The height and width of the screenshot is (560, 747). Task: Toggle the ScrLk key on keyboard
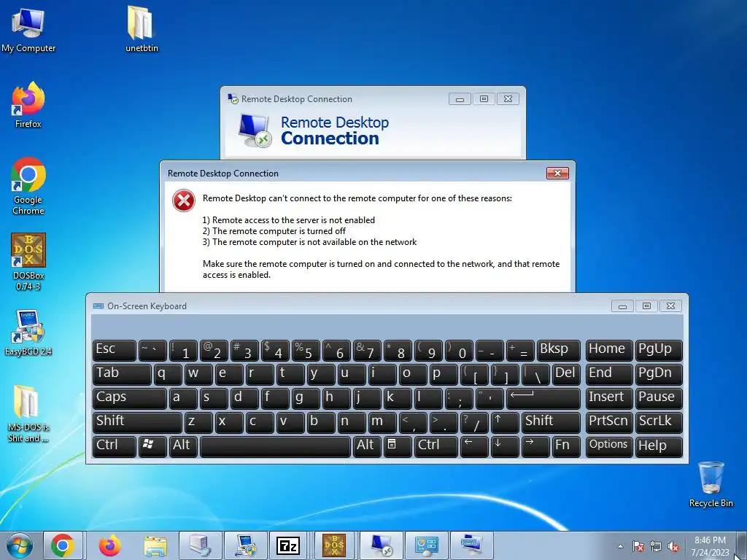659,422
